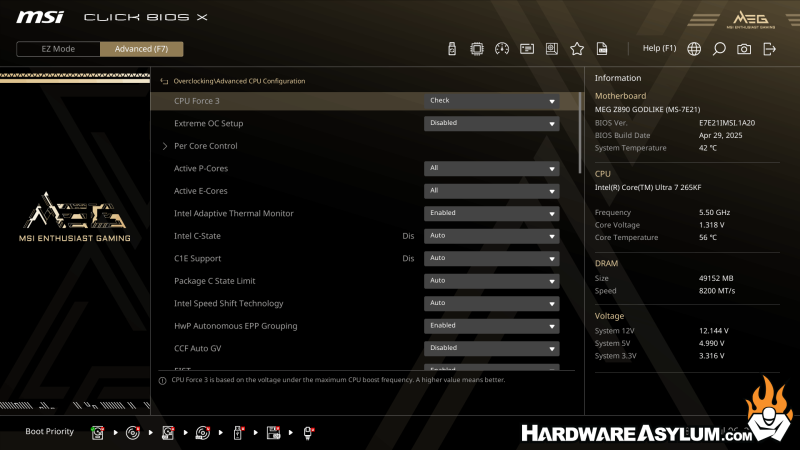Click the 5.50 GHz frequency value

pos(714,212)
